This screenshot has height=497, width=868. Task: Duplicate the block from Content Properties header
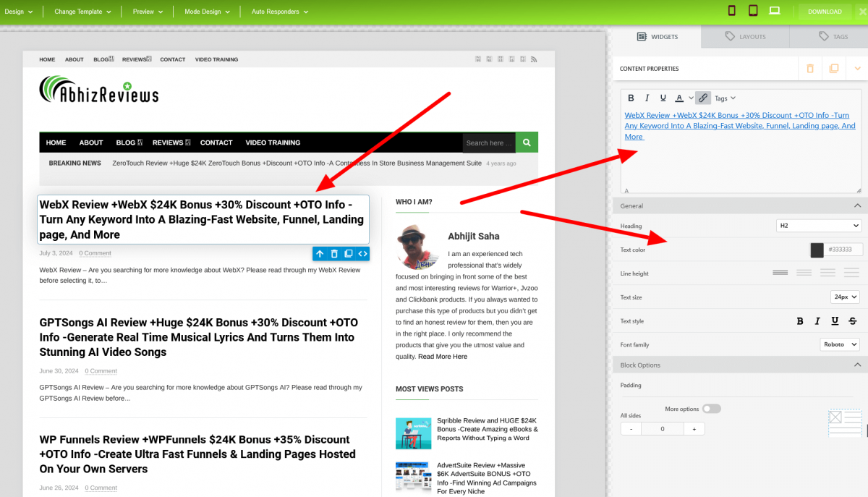pyautogui.click(x=834, y=69)
